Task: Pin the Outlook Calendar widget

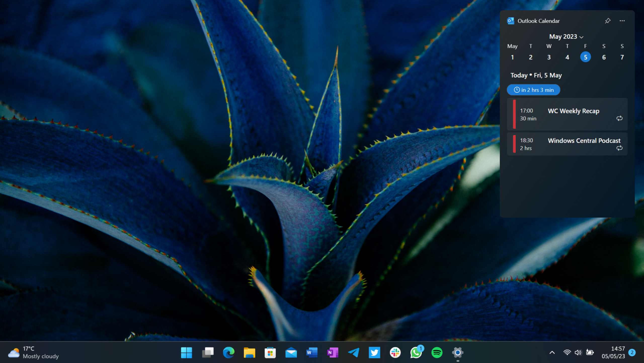Action: coord(608,21)
